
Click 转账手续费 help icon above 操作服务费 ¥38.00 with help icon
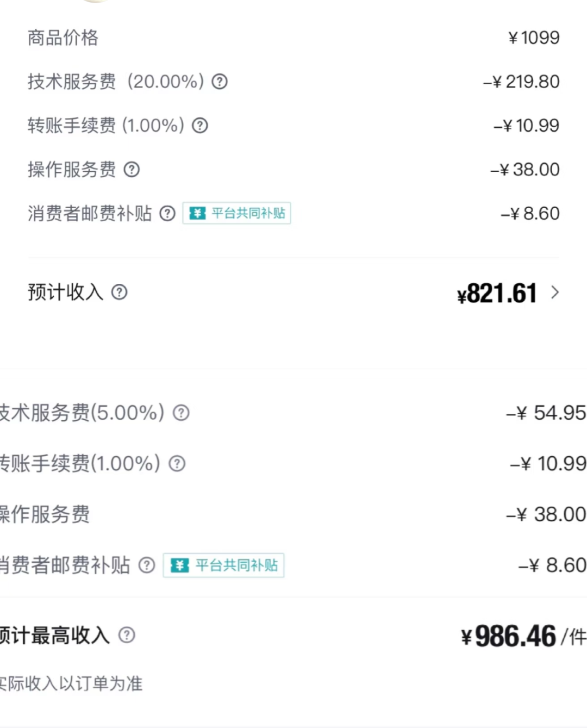[200, 126]
